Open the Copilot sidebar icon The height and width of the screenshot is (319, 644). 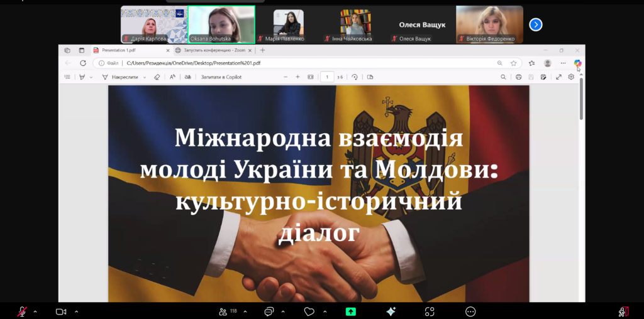tap(577, 63)
